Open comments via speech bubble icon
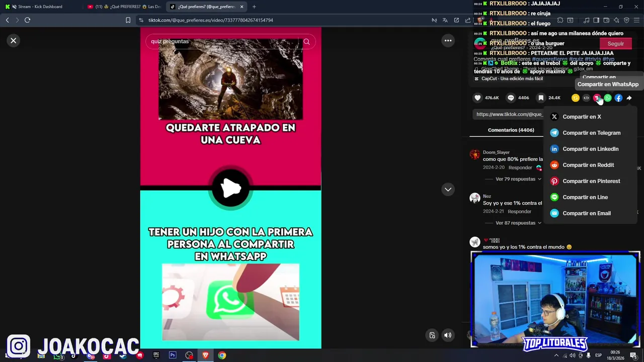 511,98
